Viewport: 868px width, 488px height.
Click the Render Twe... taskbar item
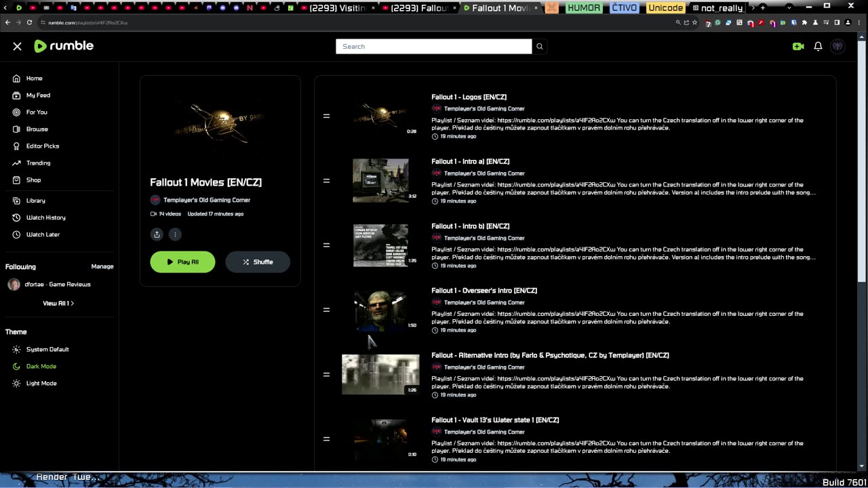point(68,477)
